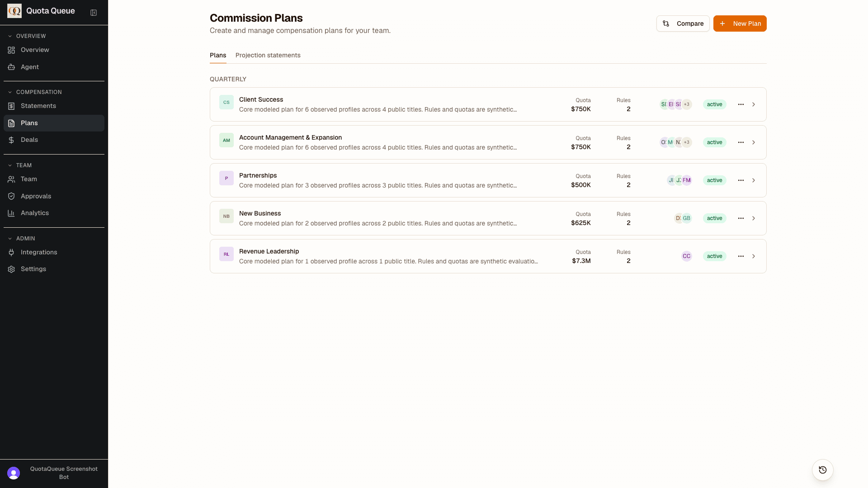This screenshot has height=488, width=868.
Task: Collapse the OVERVIEW sidebar section
Action: click(x=27, y=36)
